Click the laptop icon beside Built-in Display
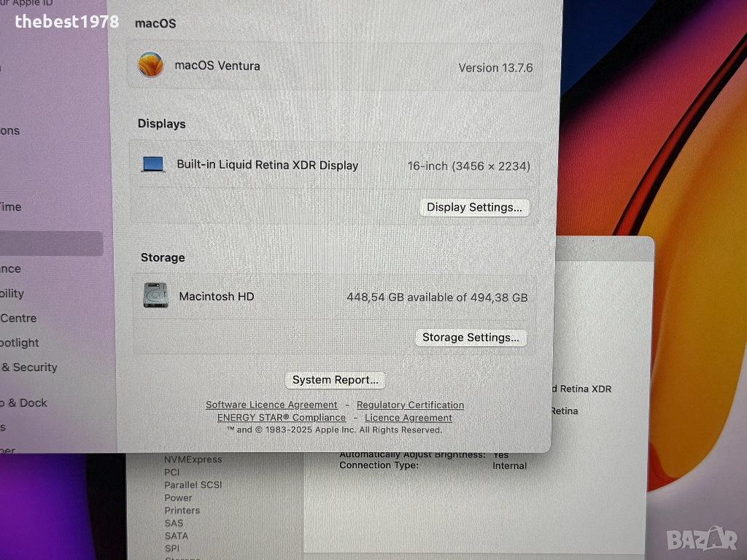The image size is (747, 560). tap(153, 165)
